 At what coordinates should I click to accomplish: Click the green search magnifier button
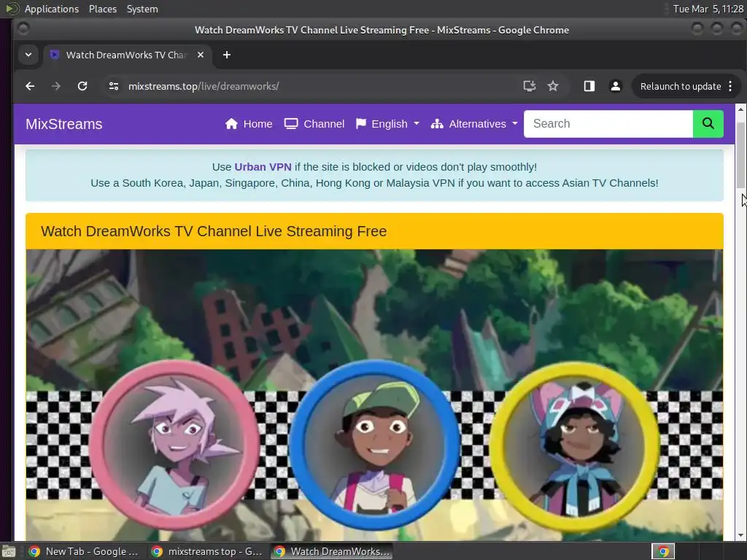[x=708, y=124]
